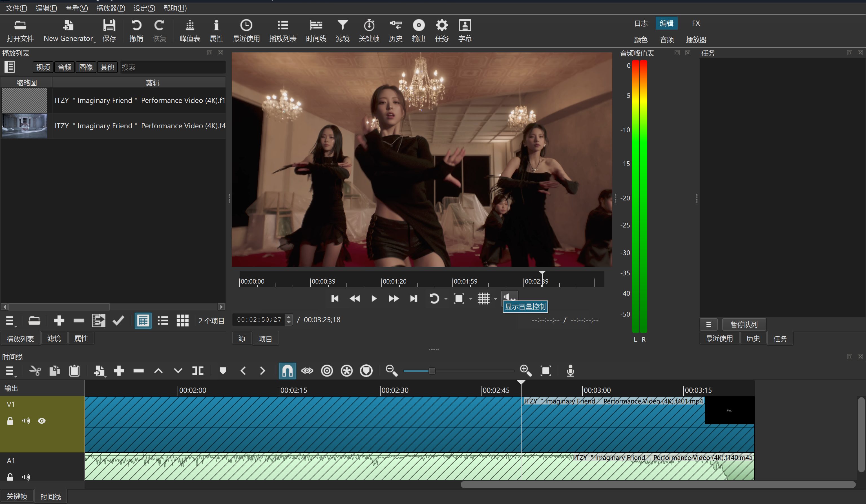The height and width of the screenshot is (504, 866).
Task: Open the grid display dropdown arrow under player
Action: [495, 299]
